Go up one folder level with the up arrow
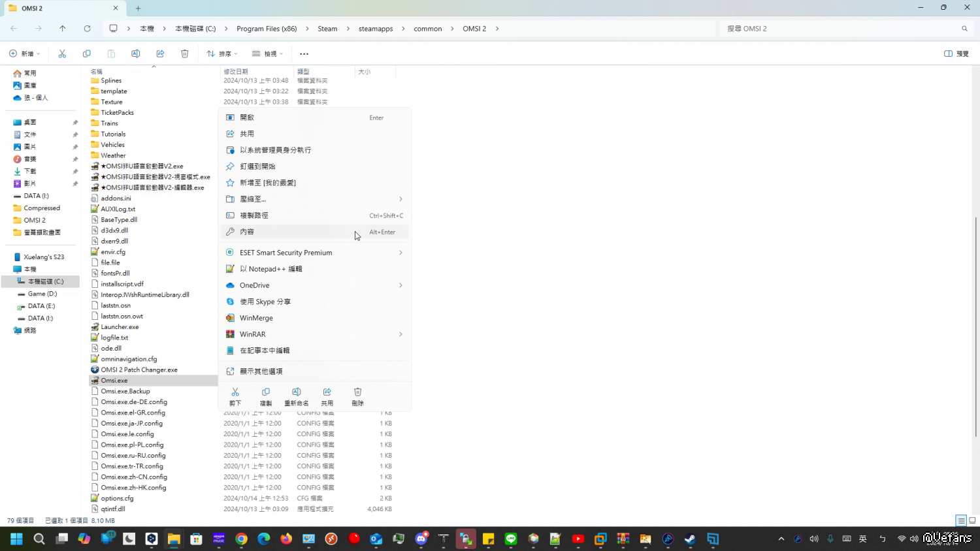This screenshot has height=551, width=980. (x=63, y=29)
